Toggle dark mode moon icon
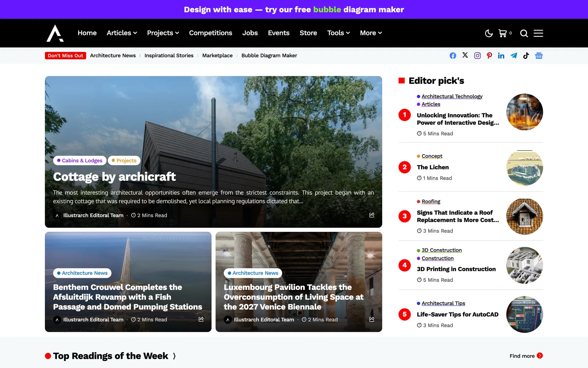 click(489, 33)
